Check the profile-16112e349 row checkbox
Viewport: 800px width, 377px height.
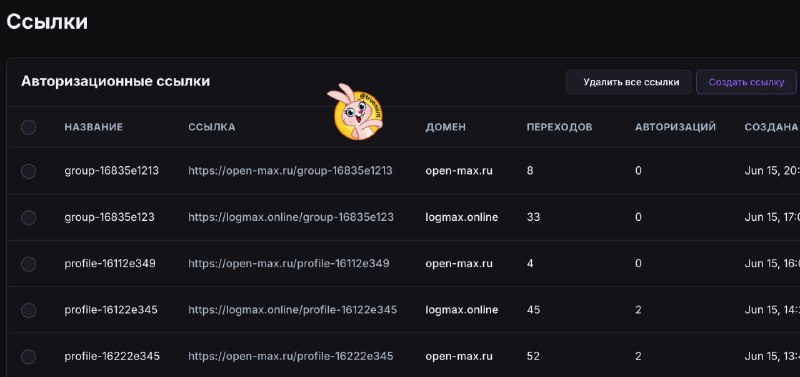coord(29,264)
